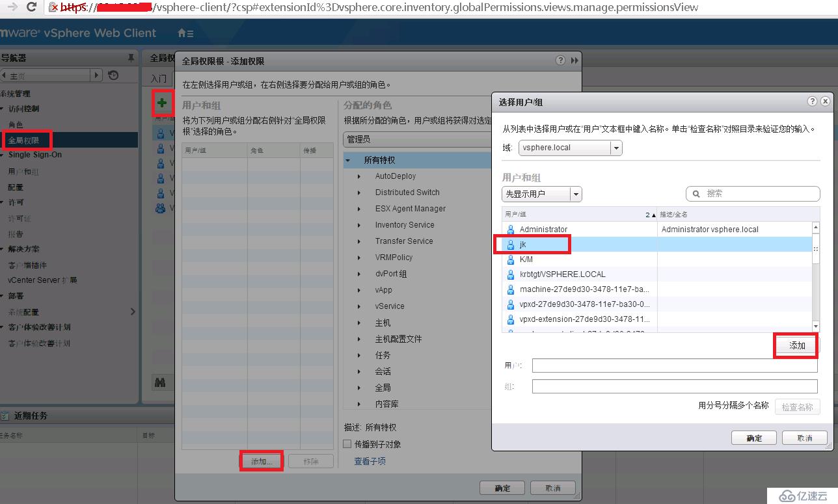
Task: Open Client Plug-Ins in navigator
Action: 27,265
